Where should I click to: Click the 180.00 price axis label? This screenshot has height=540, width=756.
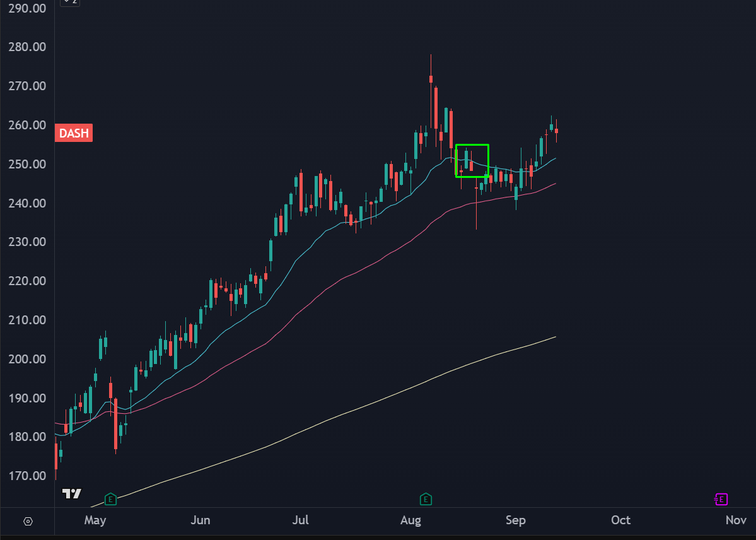[28, 437]
